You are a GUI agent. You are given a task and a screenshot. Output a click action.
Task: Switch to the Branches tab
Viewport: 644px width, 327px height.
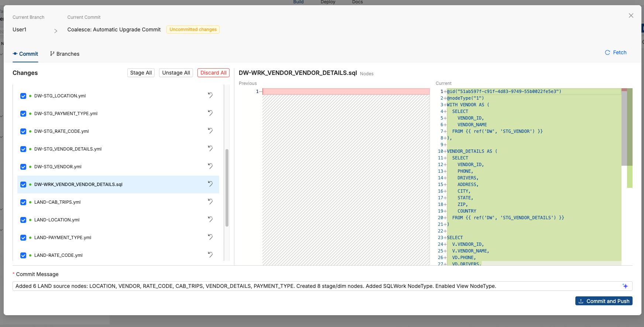[x=65, y=54]
